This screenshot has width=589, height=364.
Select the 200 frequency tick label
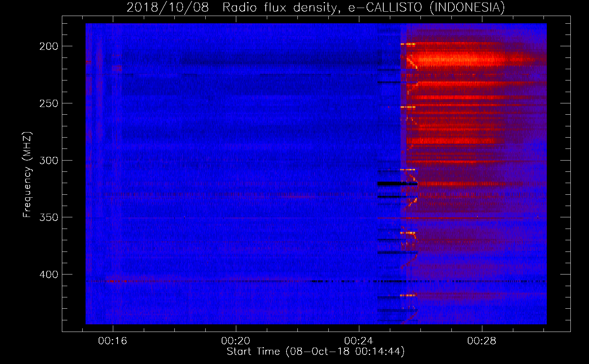point(49,46)
